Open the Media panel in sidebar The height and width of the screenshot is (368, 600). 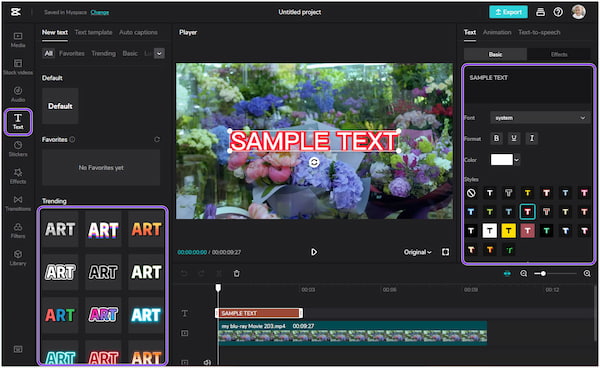18,40
